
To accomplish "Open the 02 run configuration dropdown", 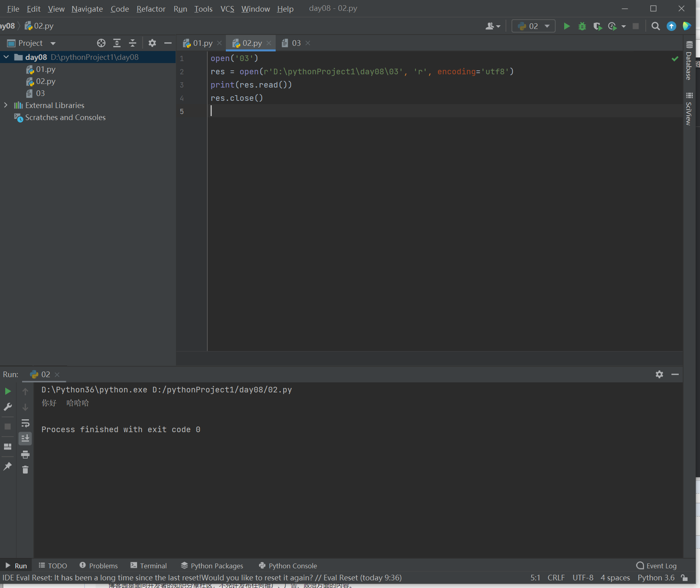I will pyautogui.click(x=533, y=26).
